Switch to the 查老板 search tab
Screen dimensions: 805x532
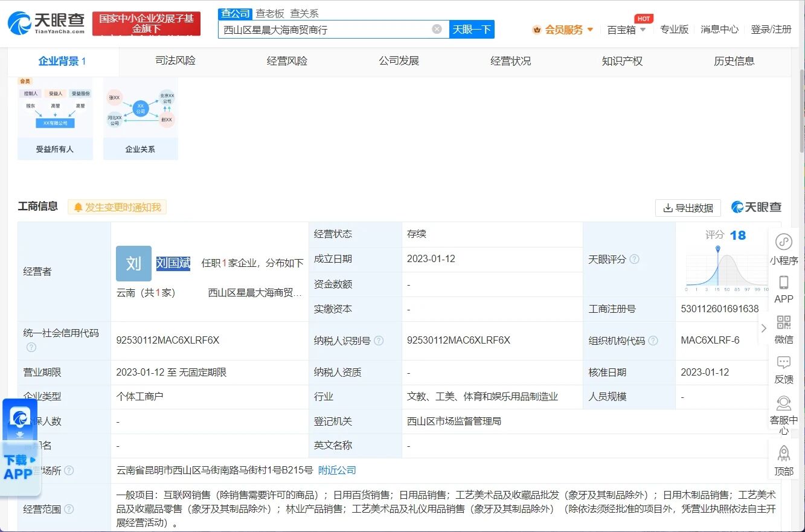tap(270, 13)
